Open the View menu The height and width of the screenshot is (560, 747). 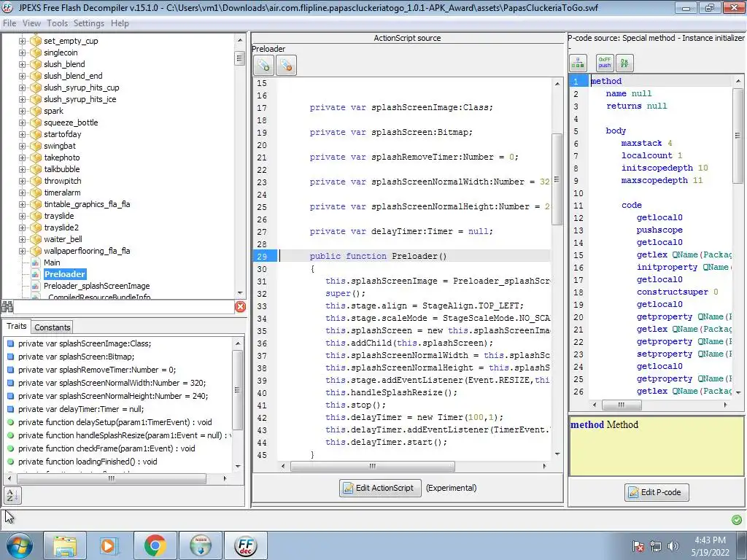(31, 23)
